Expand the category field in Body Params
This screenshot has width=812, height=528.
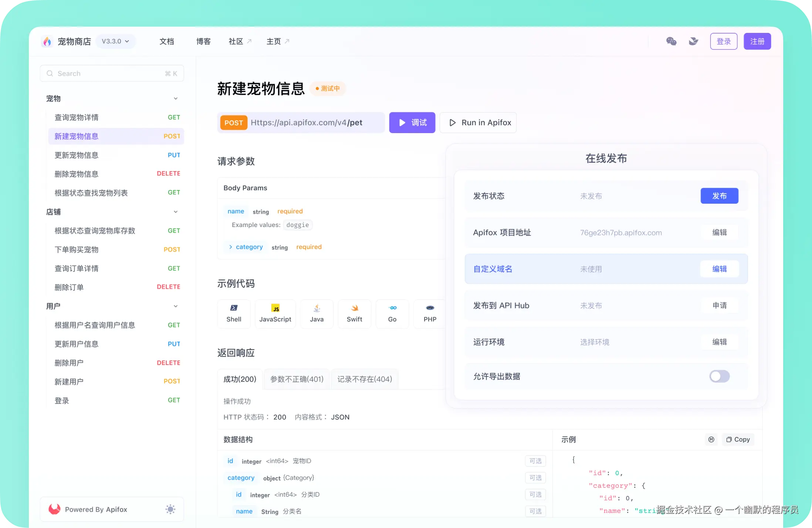coord(230,247)
